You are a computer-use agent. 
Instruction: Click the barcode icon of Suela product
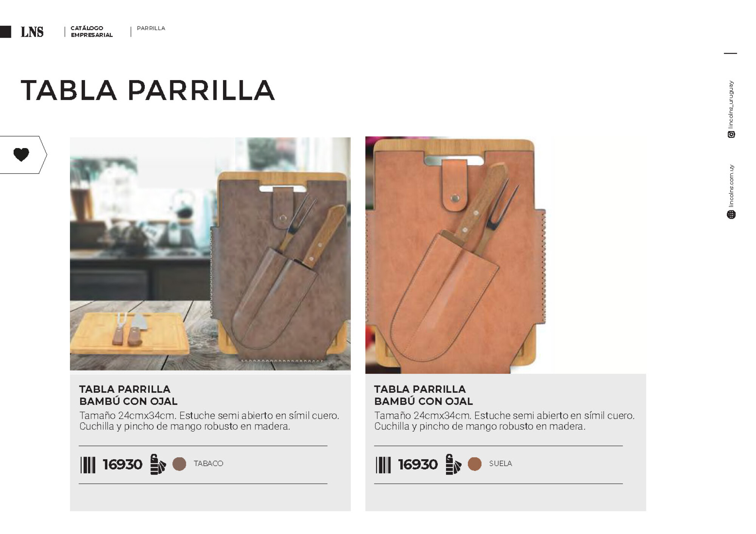pos(383,465)
